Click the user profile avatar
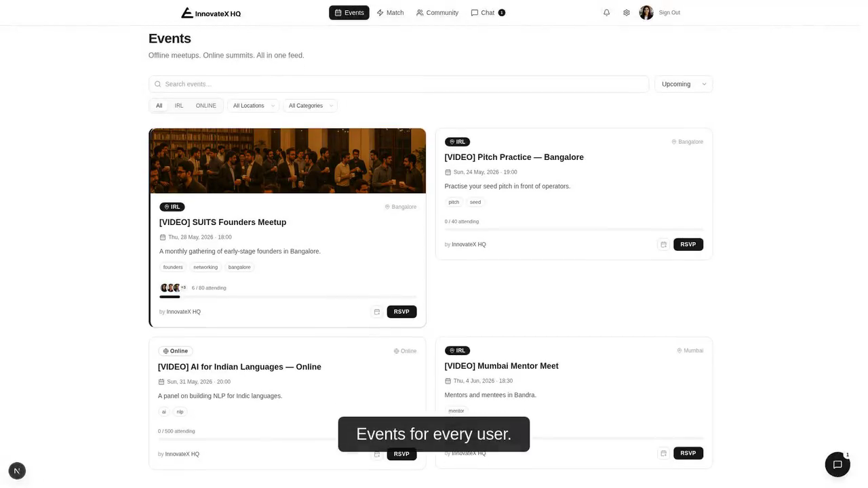 646,12
